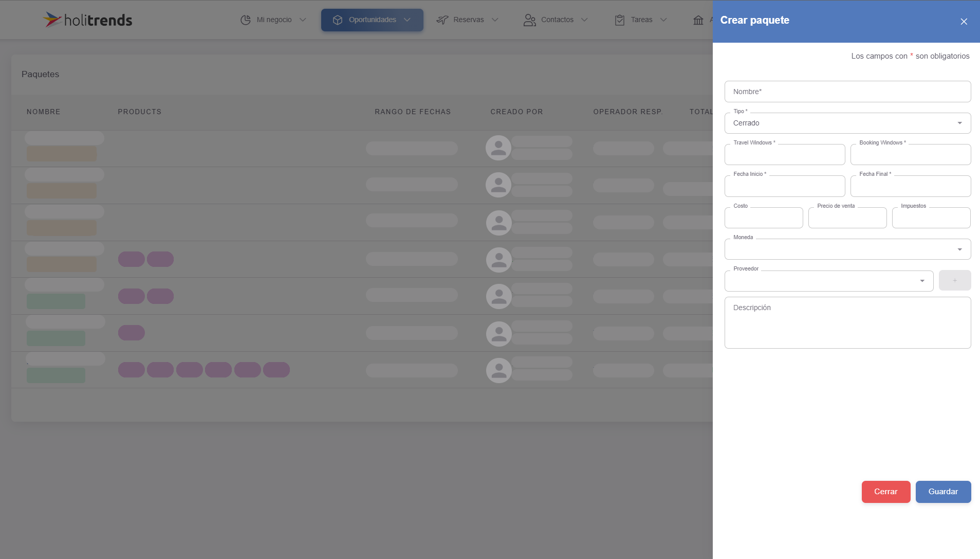Viewport: 980px width, 559px height.
Task: Click the Contactos people icon
Action: tap(529, 20)
